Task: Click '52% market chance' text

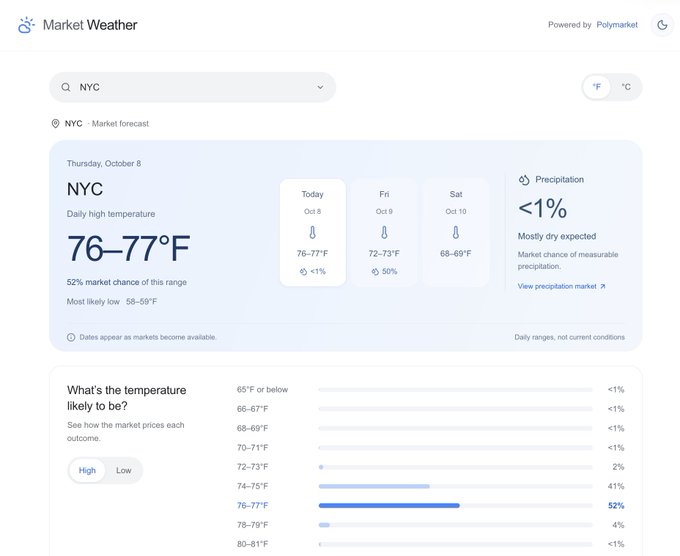Action: 103,282
